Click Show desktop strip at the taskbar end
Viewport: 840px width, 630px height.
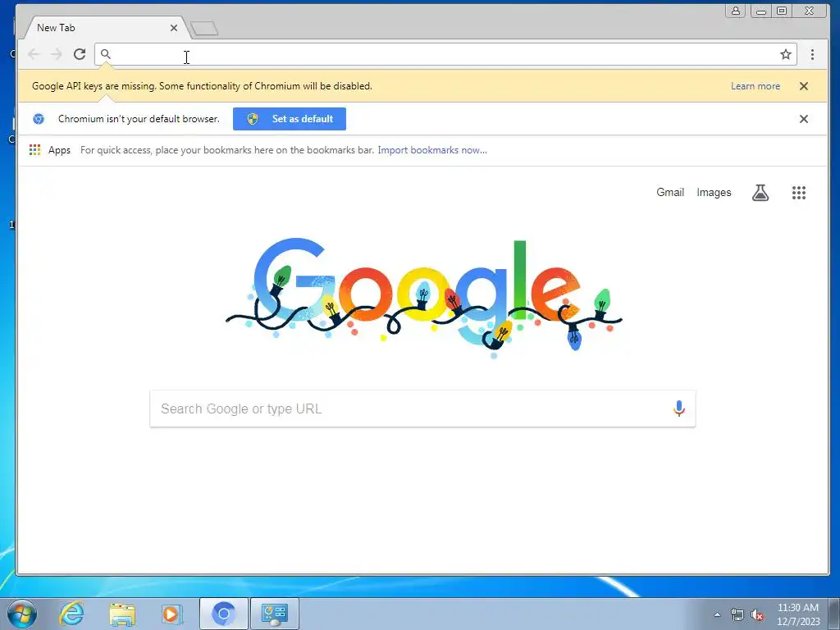(x=834, y=614)
